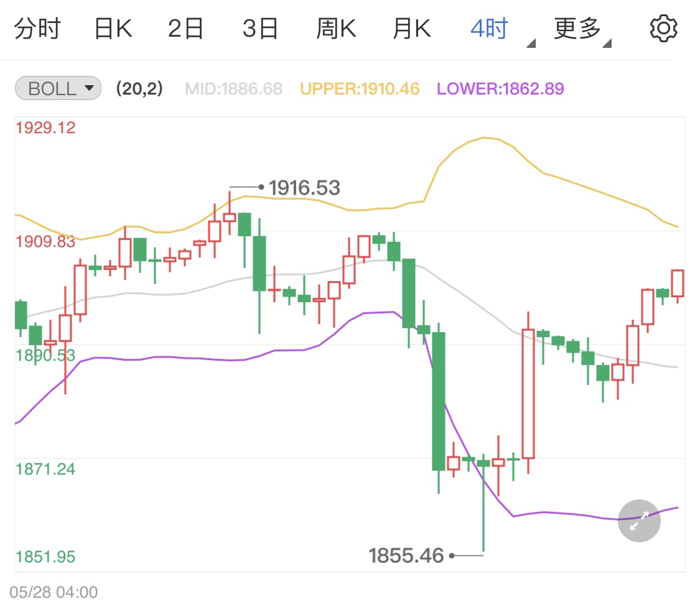Switch to 分时 intraday tab
Screen dimensions: 700x607
(37, 29)
